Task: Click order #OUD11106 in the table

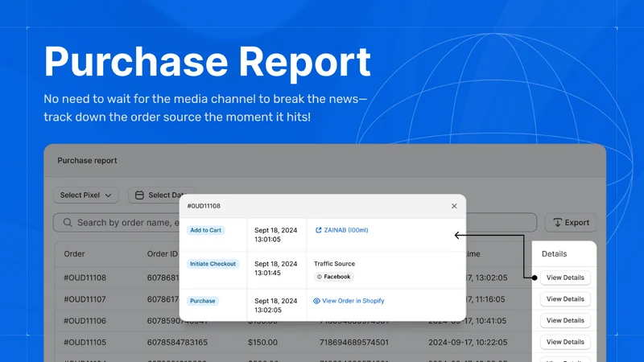Action: [85, 320]
